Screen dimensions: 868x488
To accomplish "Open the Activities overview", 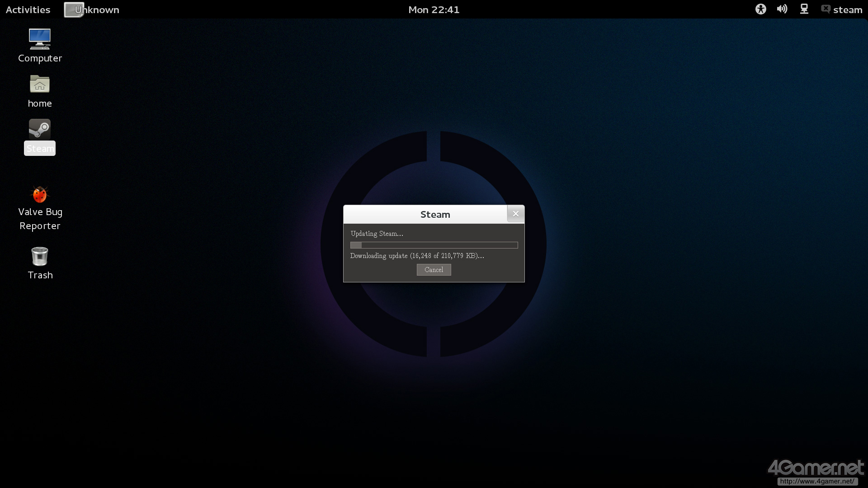I will tap(28, 10).
